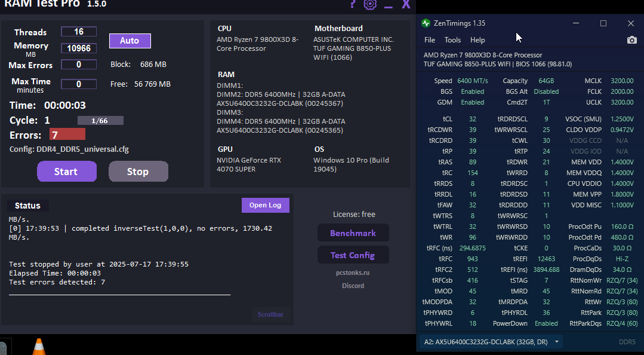The height and width of the screenshot is (355, 644).
Task: Click the Config DDR4_DDR5_universal.cfg text
Action: point(69,149)
